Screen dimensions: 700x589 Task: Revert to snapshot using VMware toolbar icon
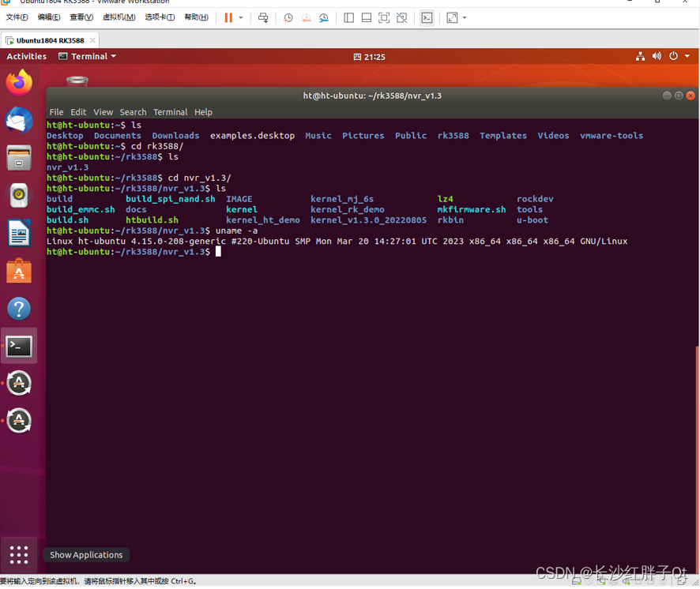(x=307, y=18)
